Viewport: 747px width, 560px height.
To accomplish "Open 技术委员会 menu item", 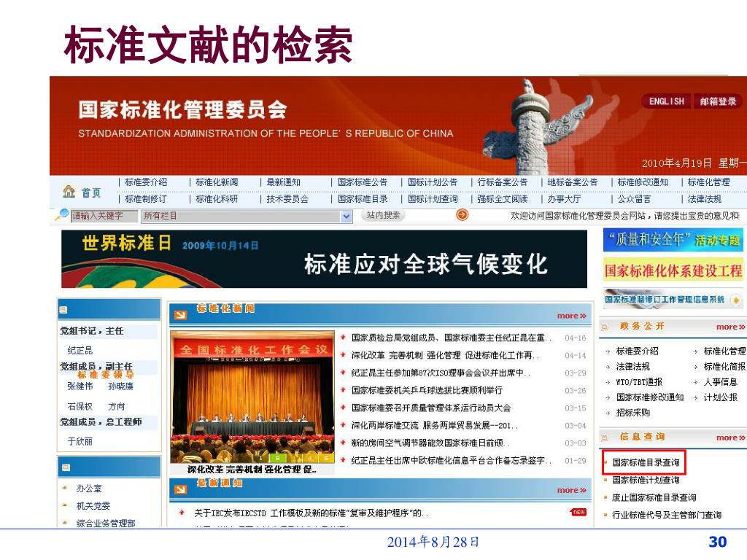I will pyautogui.click(x=287, y=198).
